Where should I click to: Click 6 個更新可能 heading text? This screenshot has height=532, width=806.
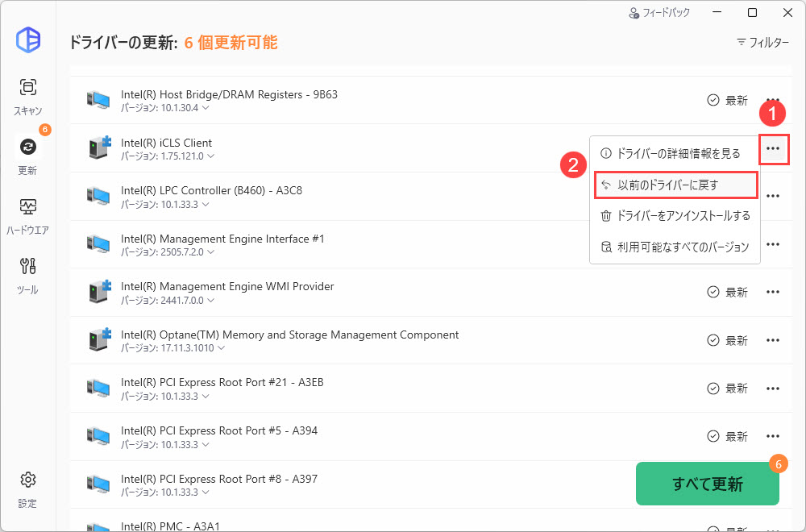(231, 42)
